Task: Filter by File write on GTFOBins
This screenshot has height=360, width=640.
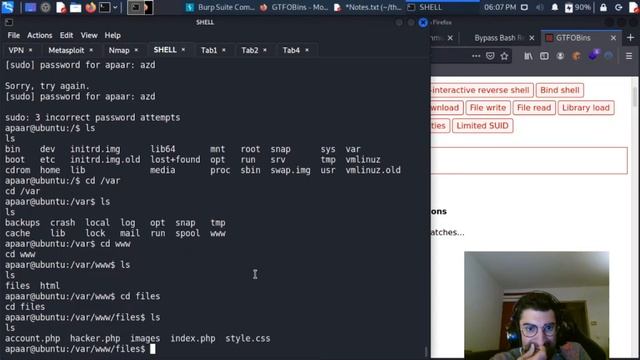Action: 488,108
